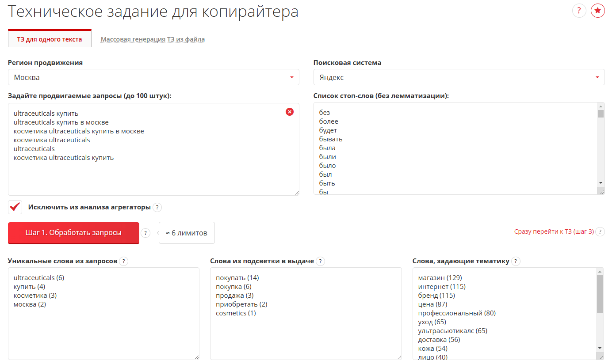616x364 pixels.
Task: Click the topic words scrollbar up arrow
Action: coord(600,271)
